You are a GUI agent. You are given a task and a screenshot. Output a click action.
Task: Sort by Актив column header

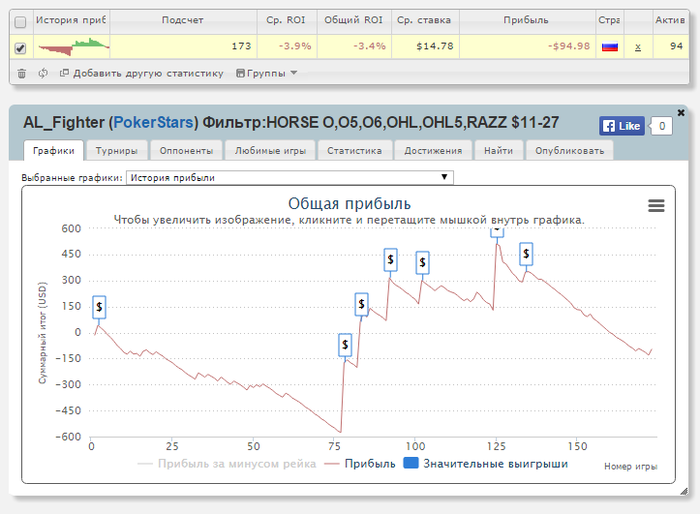pos(670,20)
